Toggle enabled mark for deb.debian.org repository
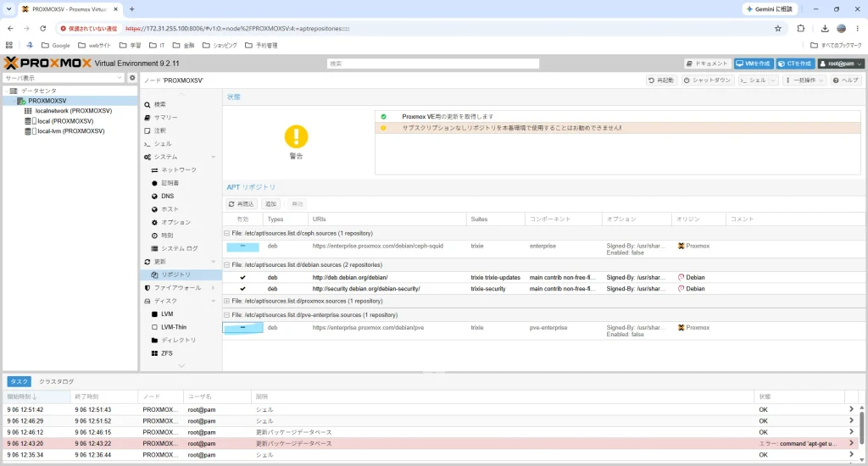This screenshot has width=868, height=466. [x=242, y=277]
